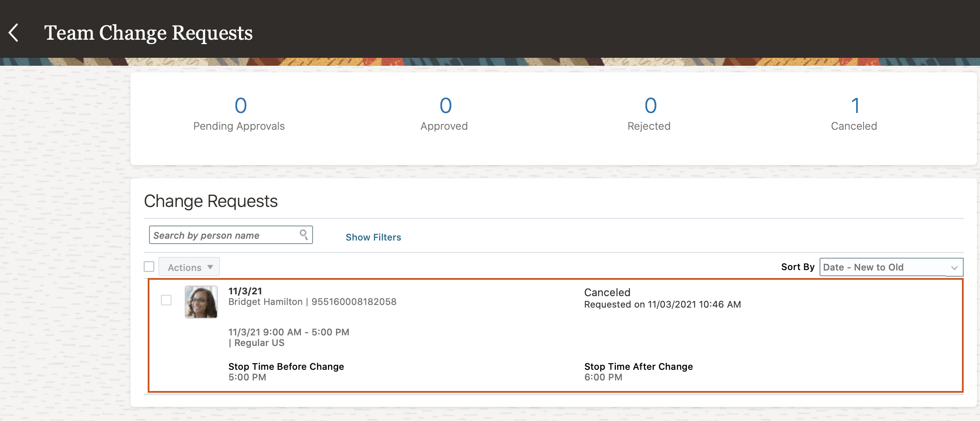Click the Canceled status text
980x421 pixels.
[607, 293]
